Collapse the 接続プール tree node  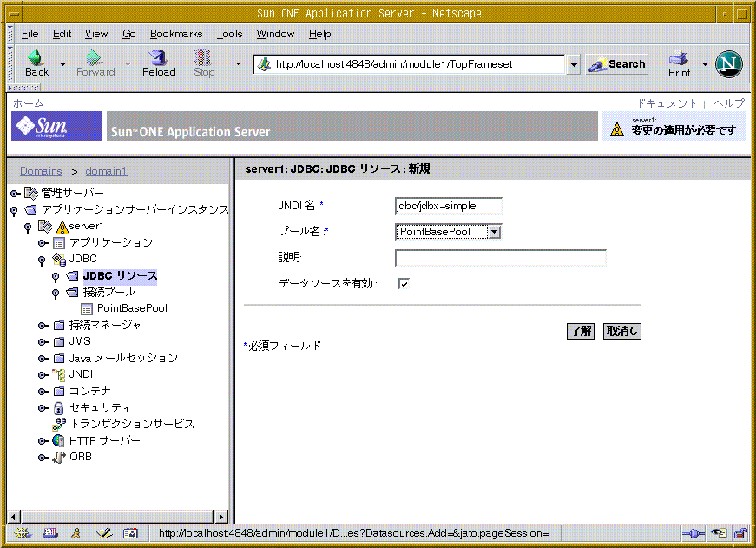[56, 294]
